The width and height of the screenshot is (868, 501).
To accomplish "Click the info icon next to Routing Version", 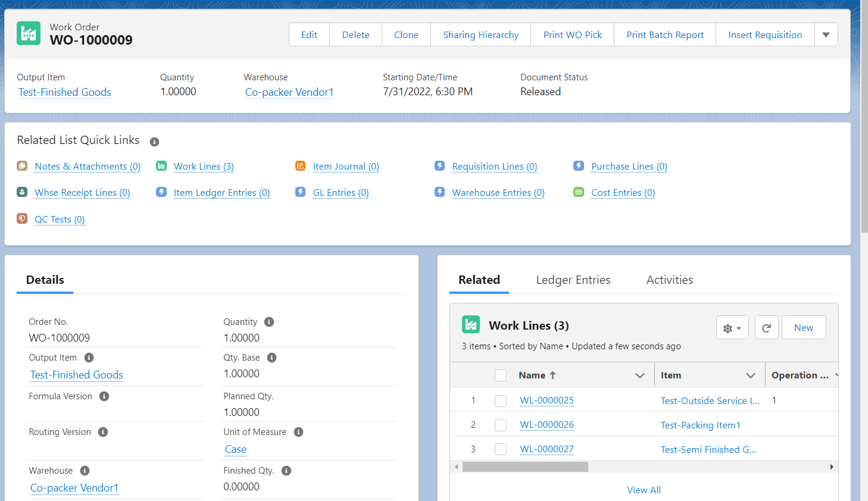I will click(103, 432).
